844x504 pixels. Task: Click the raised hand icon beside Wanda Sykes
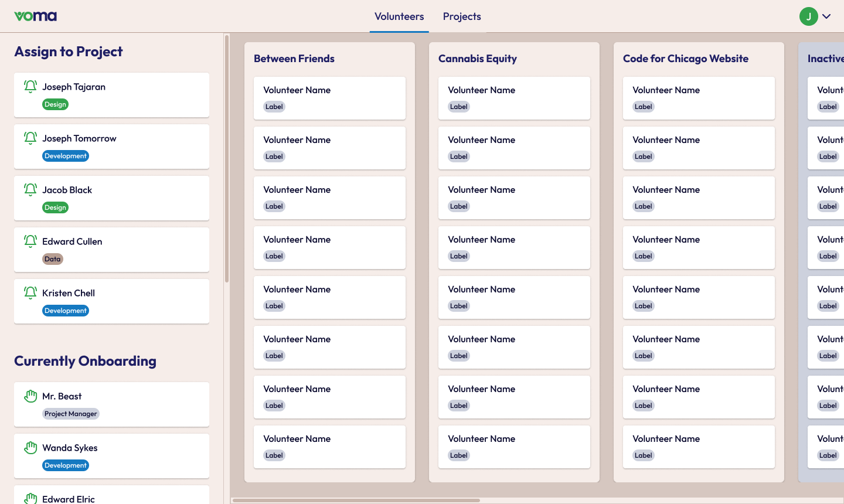[30, 448]
